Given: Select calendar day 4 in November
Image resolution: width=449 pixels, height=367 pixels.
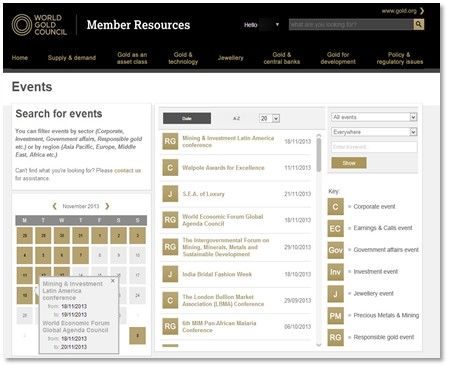Looking at the screenshot, I should click(25, 255).
